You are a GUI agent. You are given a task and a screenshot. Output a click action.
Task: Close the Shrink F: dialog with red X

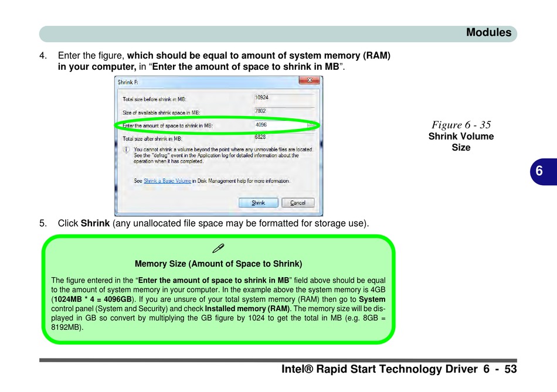[x=310, y=80]
